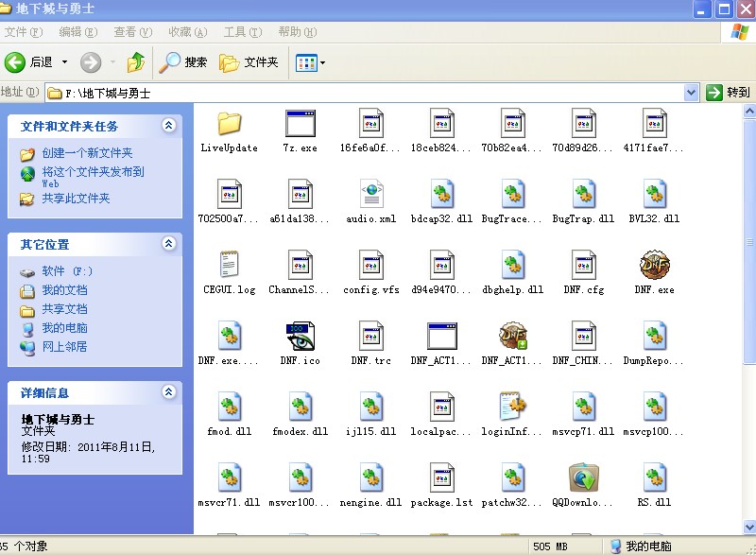Click the 转到 Go button
The width and height of the screenshot is (756, 555).
[x=729, y=92]
